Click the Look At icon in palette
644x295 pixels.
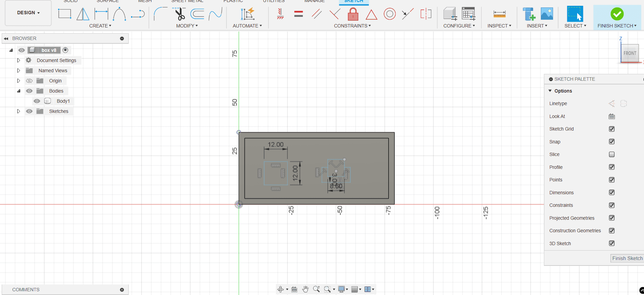pos(612,116)
